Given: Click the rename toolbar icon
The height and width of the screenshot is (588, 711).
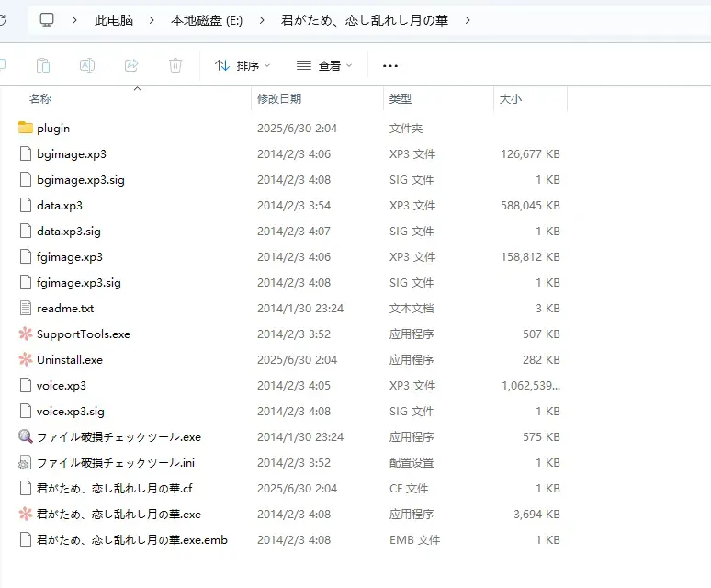Looking at the screenshot, I should [x=87, y=66].
